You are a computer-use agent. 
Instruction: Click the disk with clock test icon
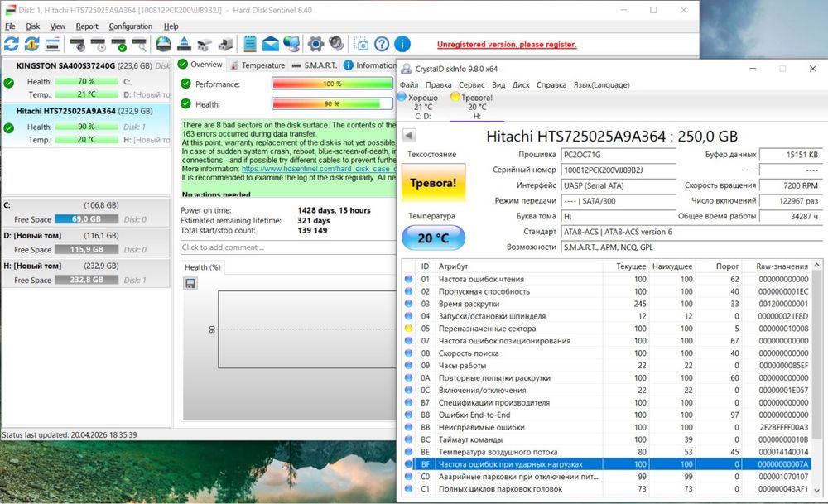pyautogui.click(x=99, y=45)
